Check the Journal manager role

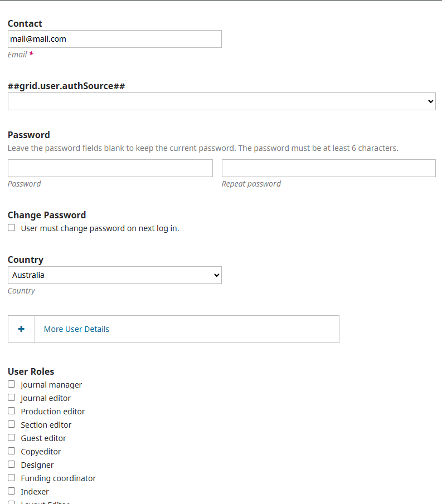click(12, 384)
